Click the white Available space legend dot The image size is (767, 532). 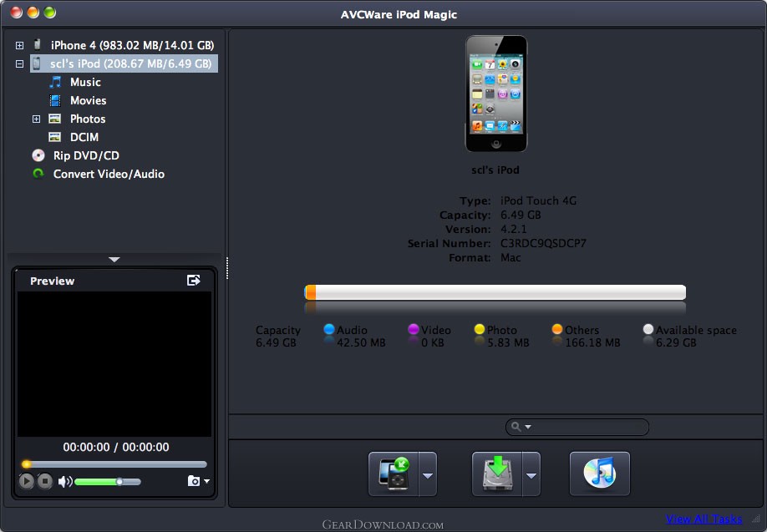[x=648, y=329]
